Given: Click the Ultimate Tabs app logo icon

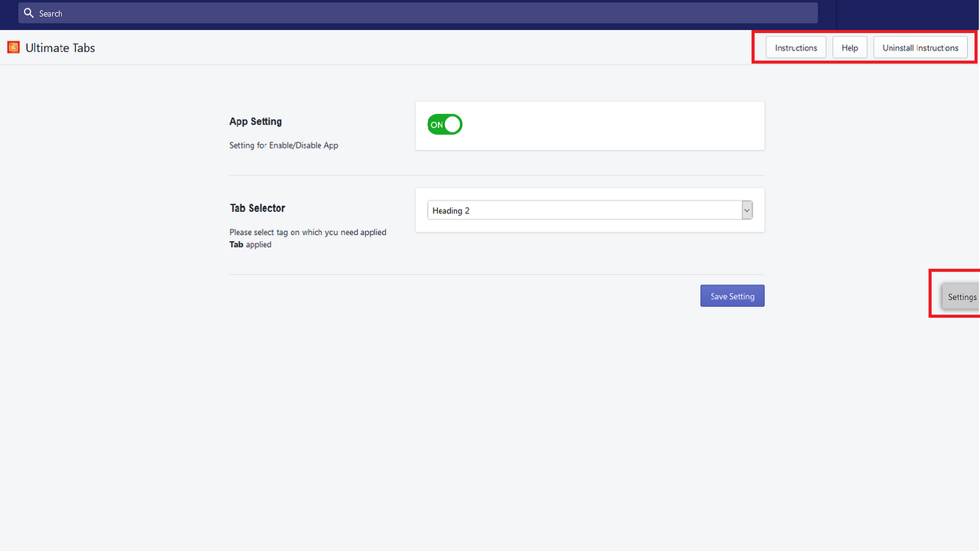Looking at the screenshot, I should 13,47.
